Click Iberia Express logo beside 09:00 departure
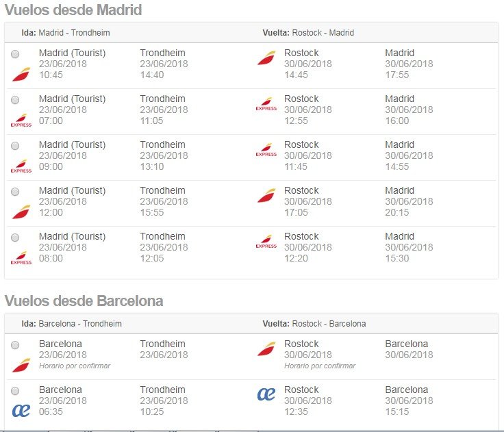 coord(21,166)
